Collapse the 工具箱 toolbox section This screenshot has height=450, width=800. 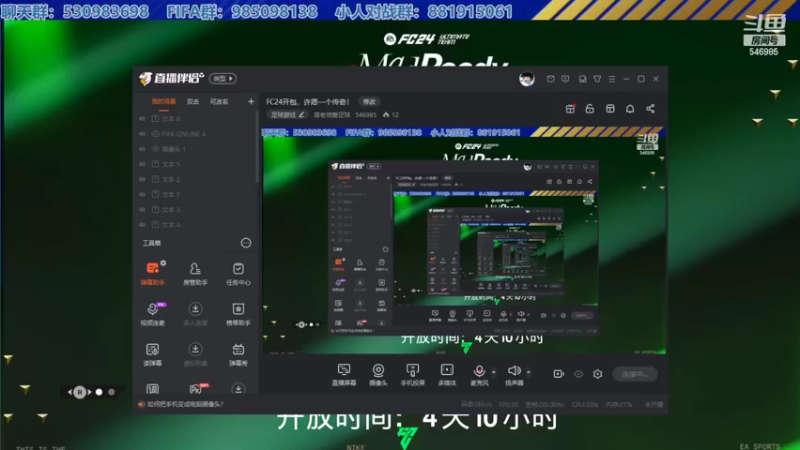246,243
